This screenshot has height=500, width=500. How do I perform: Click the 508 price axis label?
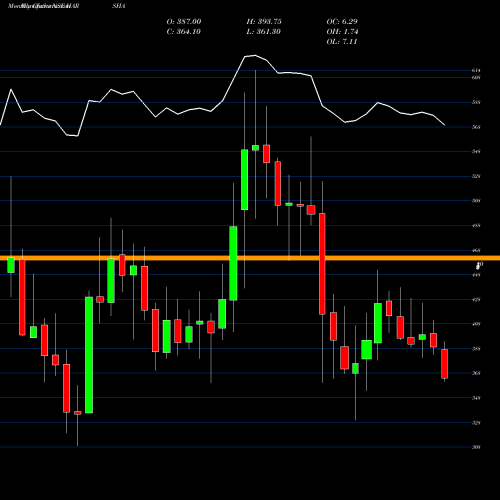pos(476,201)
